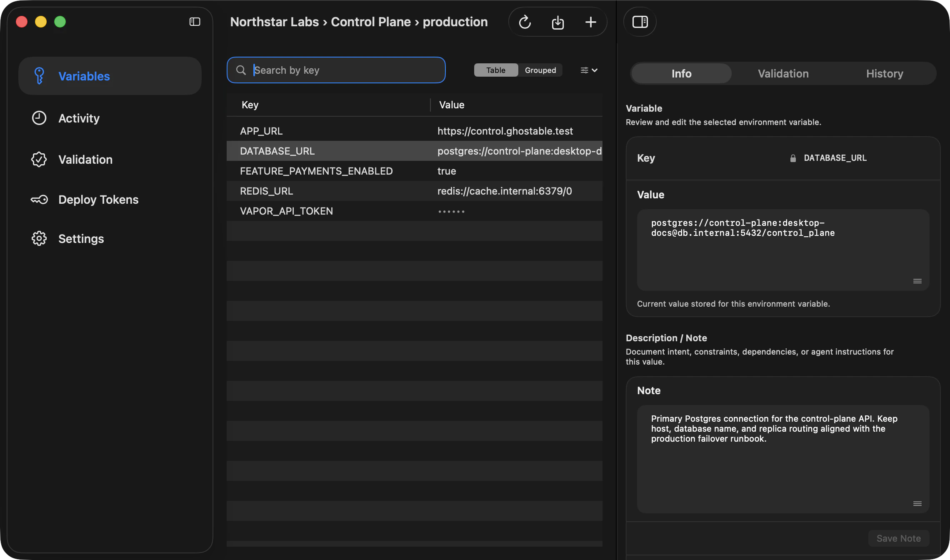This screenshot has width=950, height=560.
Task: Switch list view to Table
Action: (495, 70)
